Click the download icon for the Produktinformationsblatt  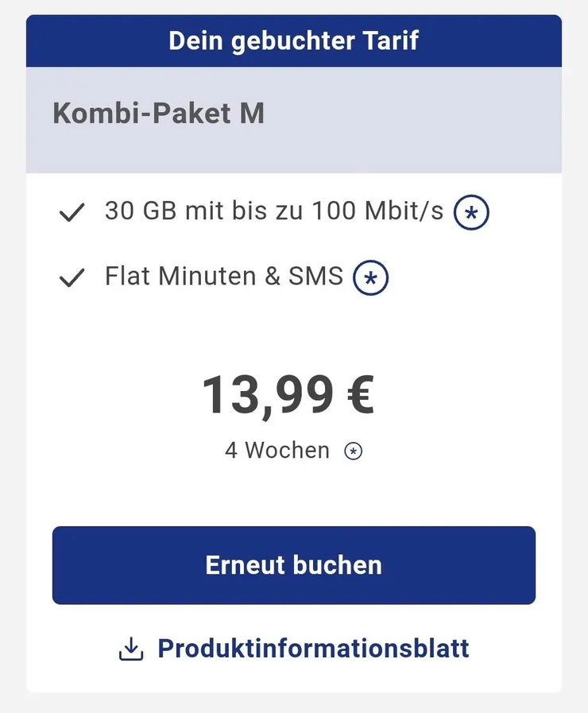pyautogui.click(x=131, y=649)
